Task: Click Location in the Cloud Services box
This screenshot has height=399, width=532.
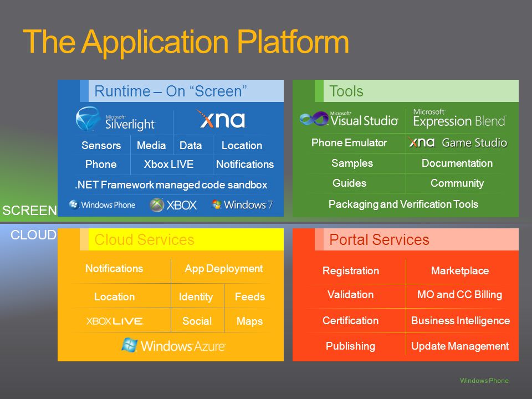Action: coord(114,296)
